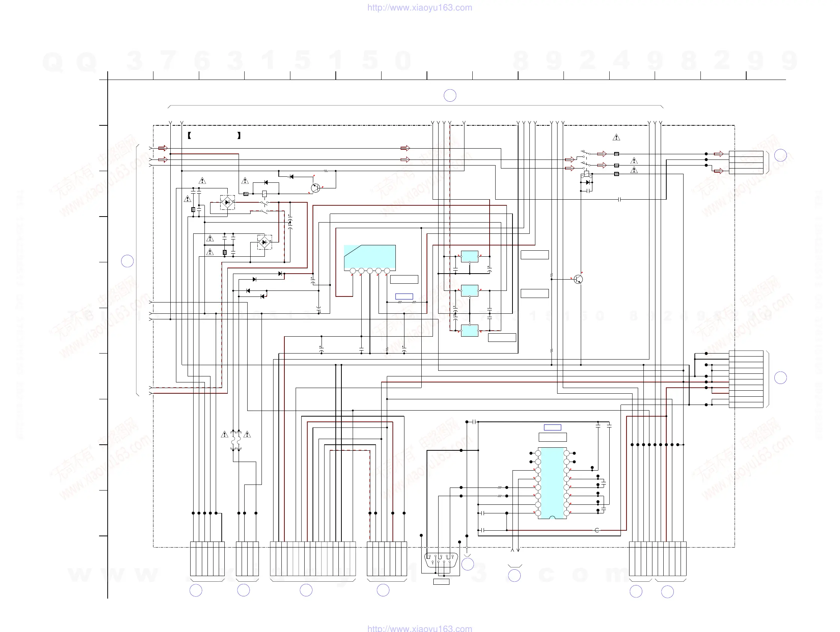
Task: Click the blue circle marker at top center
Action: point(450,95)
